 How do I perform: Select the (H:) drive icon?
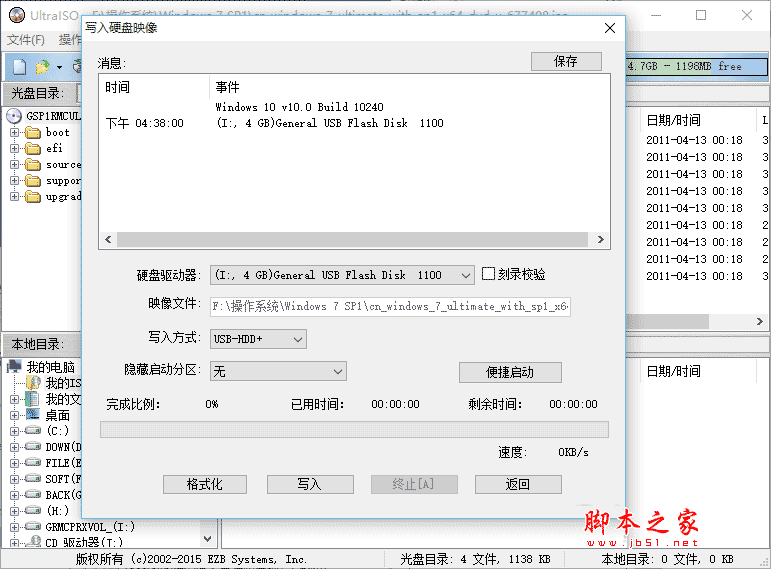pos(33,510)
